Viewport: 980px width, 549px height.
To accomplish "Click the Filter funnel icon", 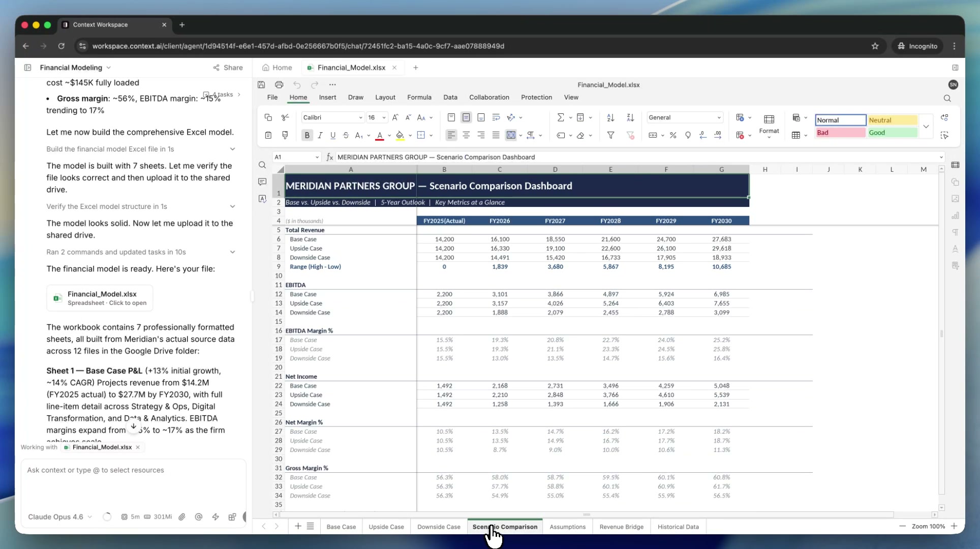I will click(611, 135).
